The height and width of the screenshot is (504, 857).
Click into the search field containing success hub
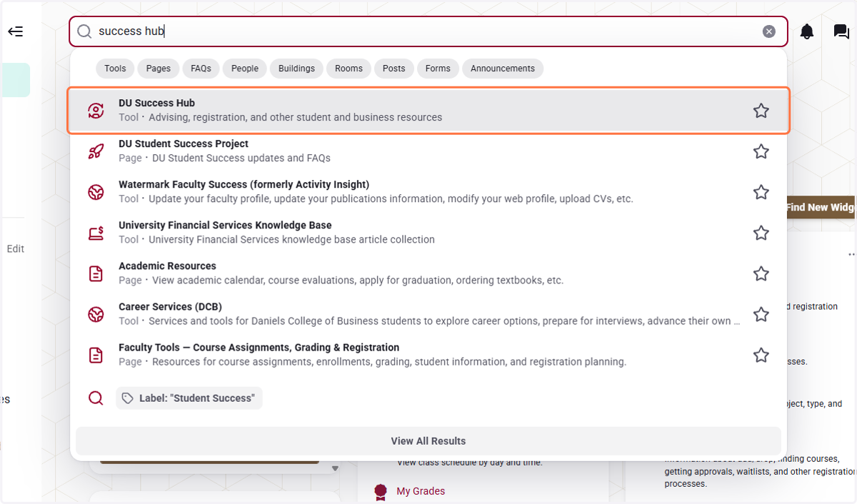point(428,31)
